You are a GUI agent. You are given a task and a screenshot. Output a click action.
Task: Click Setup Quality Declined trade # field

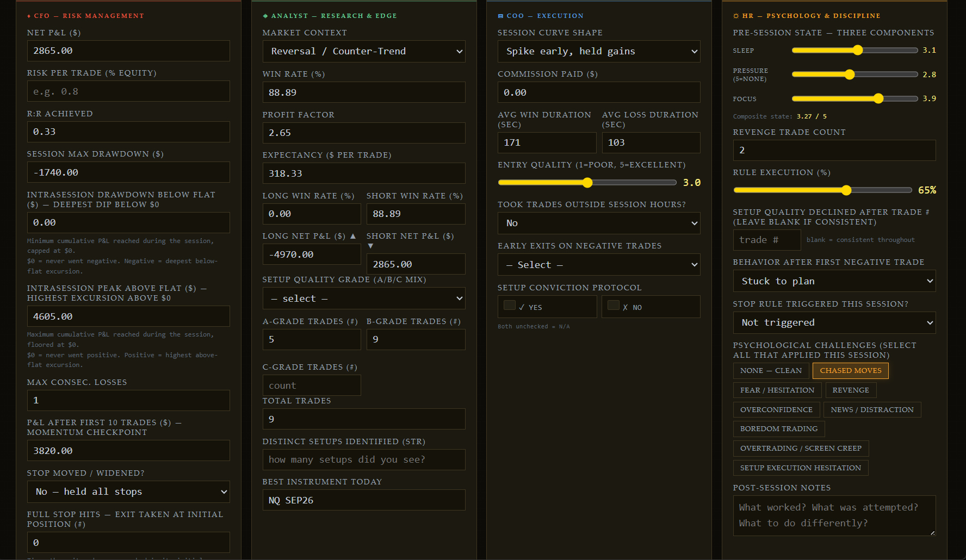[x=766, y=240]
